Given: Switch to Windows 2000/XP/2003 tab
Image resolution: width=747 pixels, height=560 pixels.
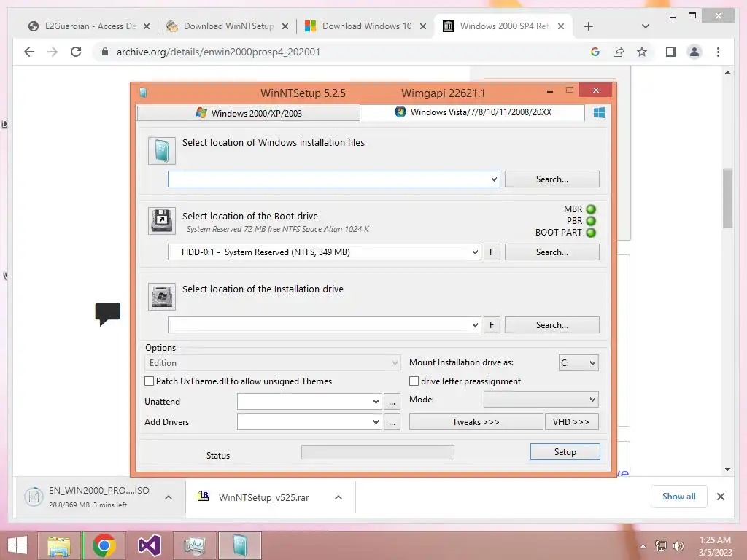Looking at the screenshot, I should coord(249,113).
